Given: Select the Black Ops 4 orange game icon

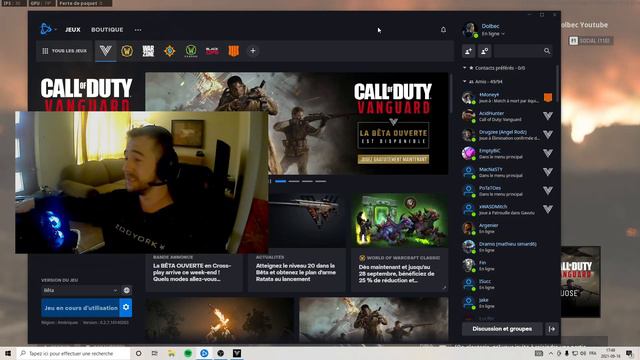Looking at the screenshot, I should 233,51.
